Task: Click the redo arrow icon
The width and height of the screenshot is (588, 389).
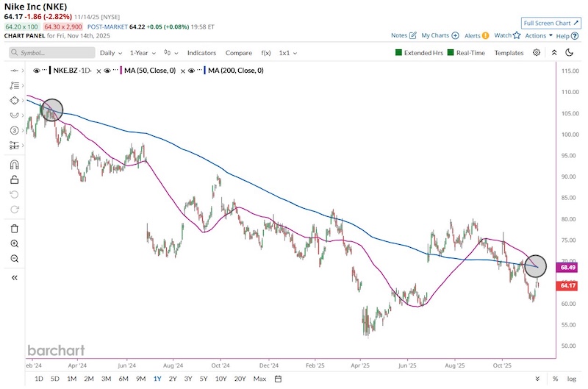Action: (14, 210)
